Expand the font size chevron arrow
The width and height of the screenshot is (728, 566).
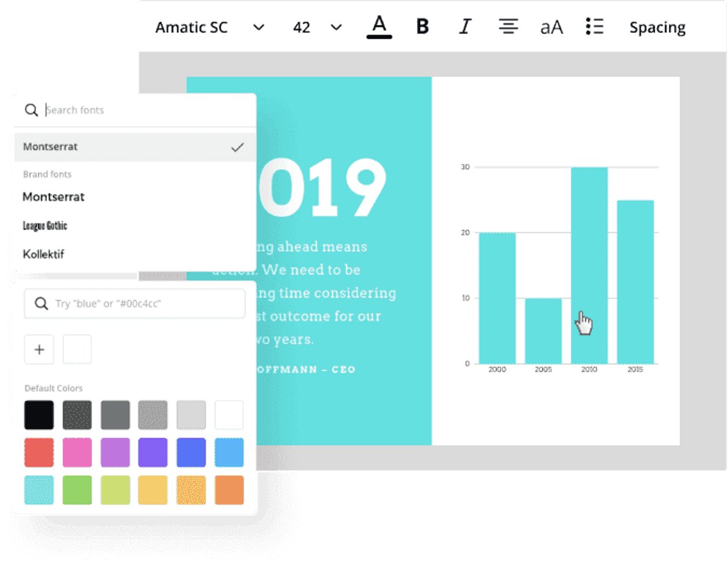[336, 27]
